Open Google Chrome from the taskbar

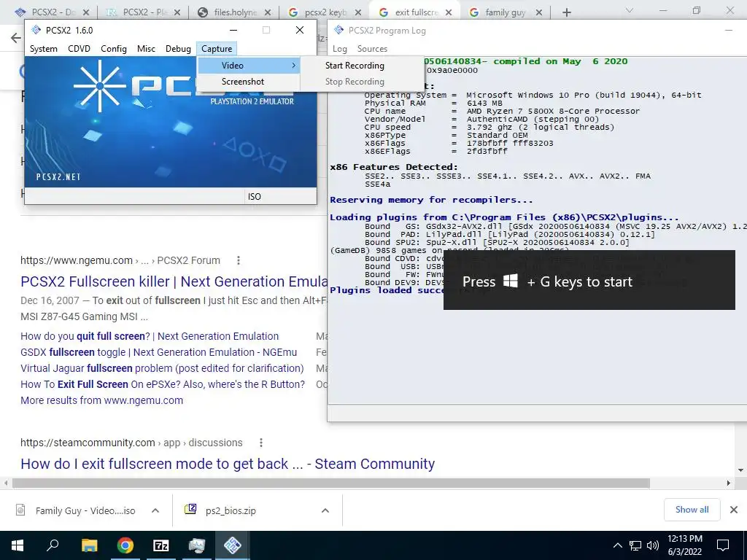coord(125,545)
